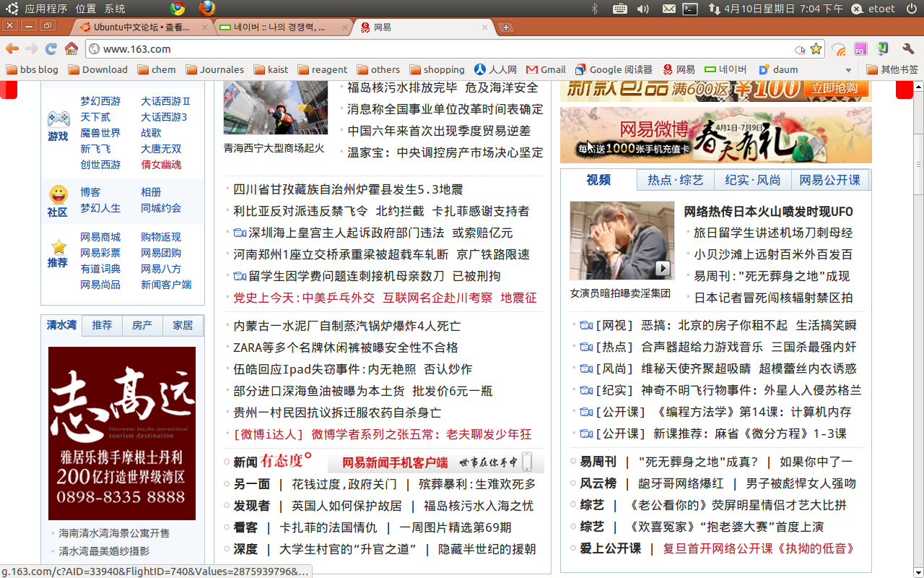The height and width of the screenshot is (578, 924).
Task: Open the Gmail bookmark
Action: click(546, 69)
